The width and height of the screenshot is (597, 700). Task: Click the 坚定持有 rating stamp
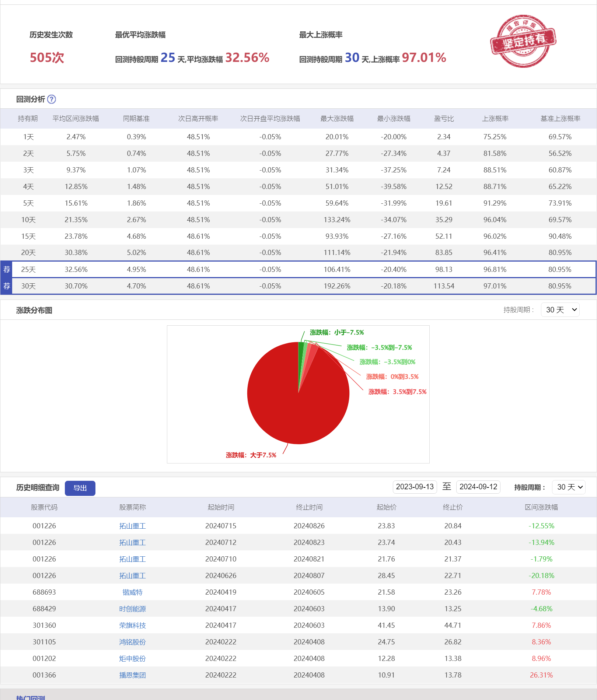click(x=523, y=41)
